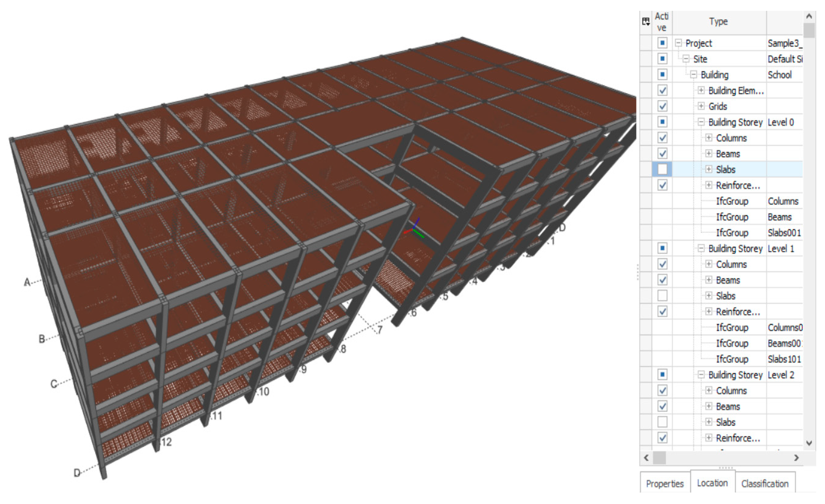Click the Active column header
The image size is (825, 504).
pos(662,22)
